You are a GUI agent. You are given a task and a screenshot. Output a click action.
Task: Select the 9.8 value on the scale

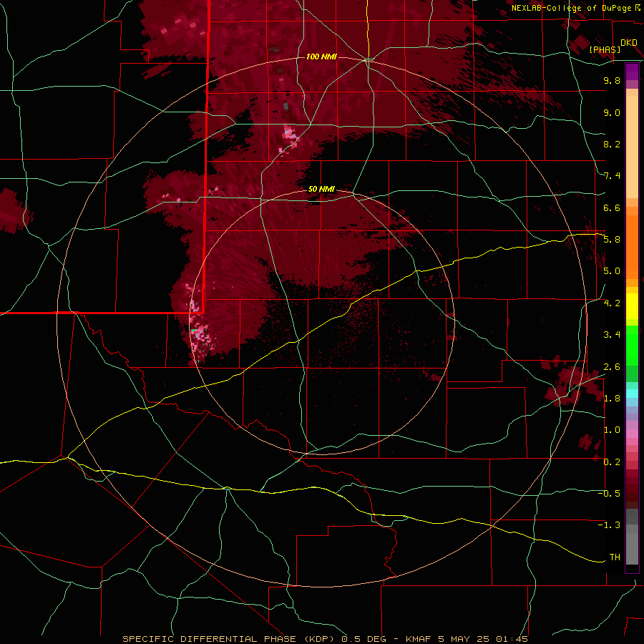pyautogui.click(x=612, y=80)
